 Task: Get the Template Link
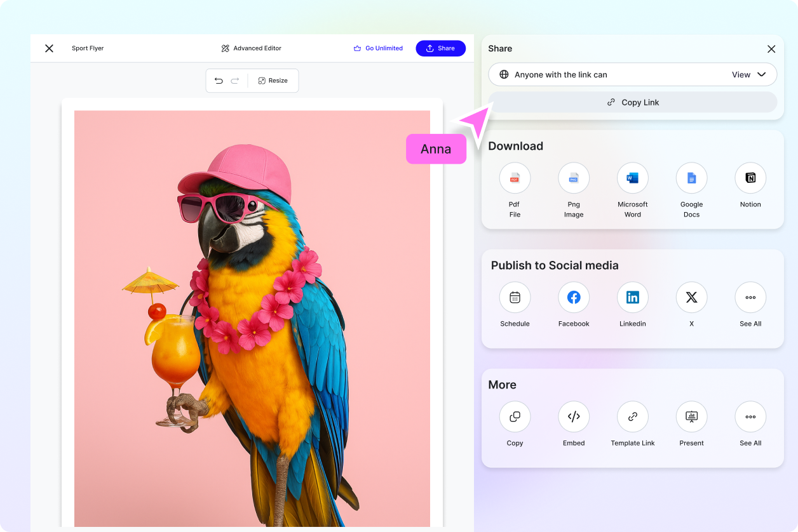tap(633, 416)
